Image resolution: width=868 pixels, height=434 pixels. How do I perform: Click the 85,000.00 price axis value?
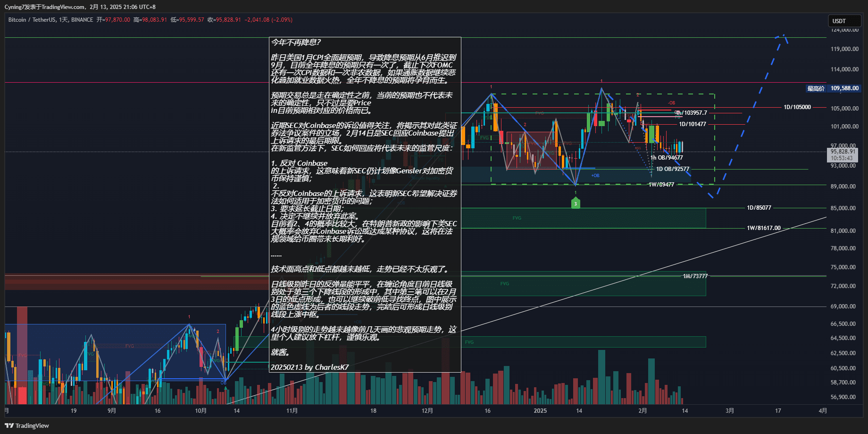pos(843,208)
